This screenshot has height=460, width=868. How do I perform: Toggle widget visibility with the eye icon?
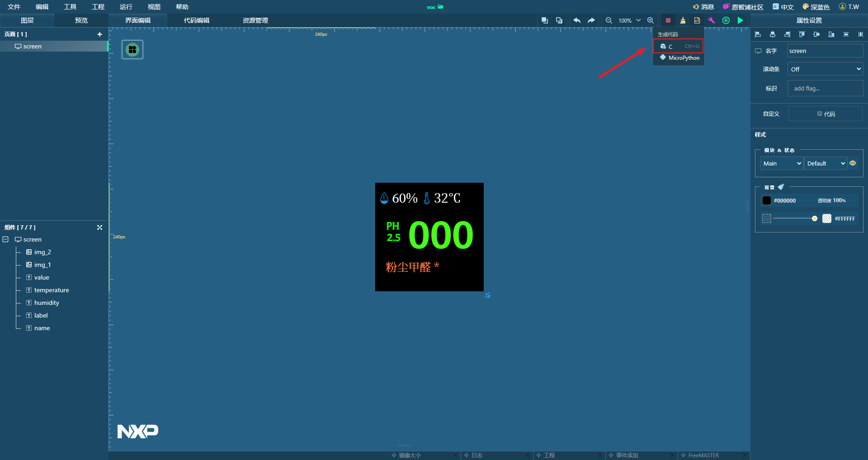point(853,163)
